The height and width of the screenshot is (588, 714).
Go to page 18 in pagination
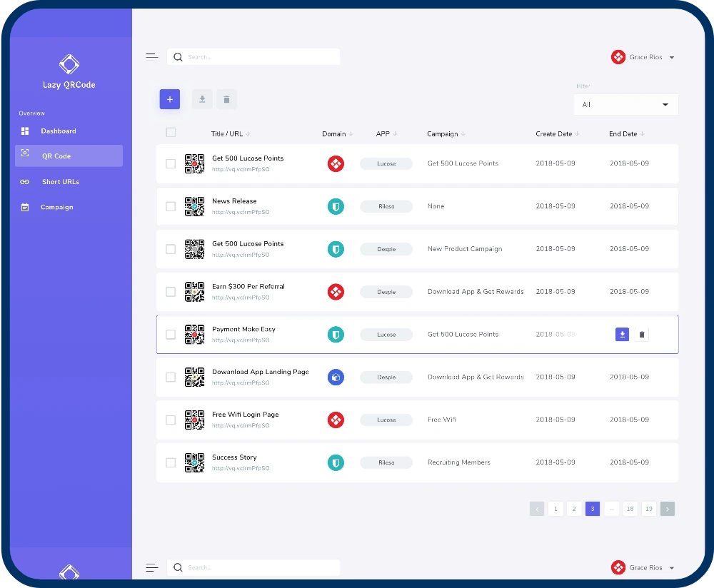[629, 509]
